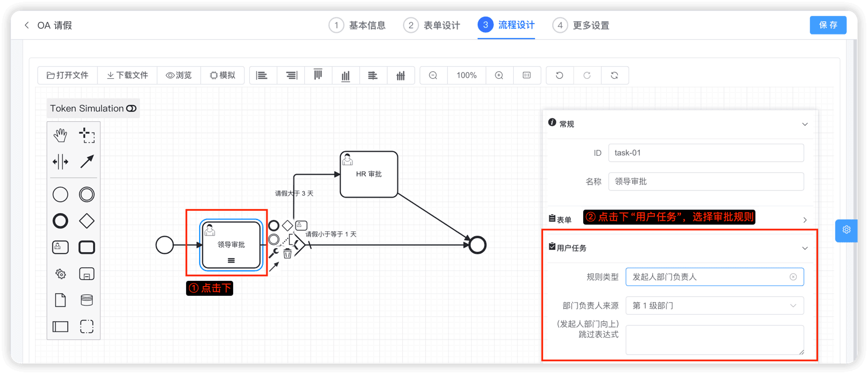Select step 3 流程设计
This screenshot has height=374, width=868.
point(506,25)
